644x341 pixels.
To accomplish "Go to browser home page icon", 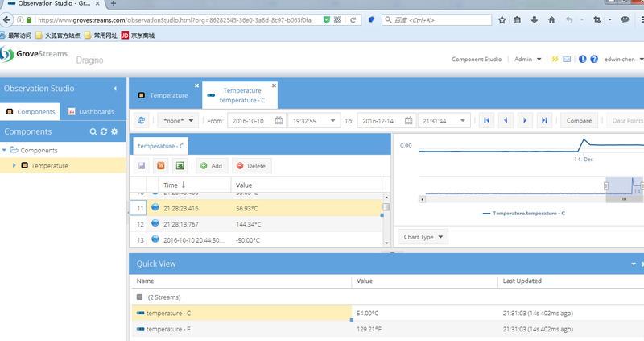I will click(551, 19).
